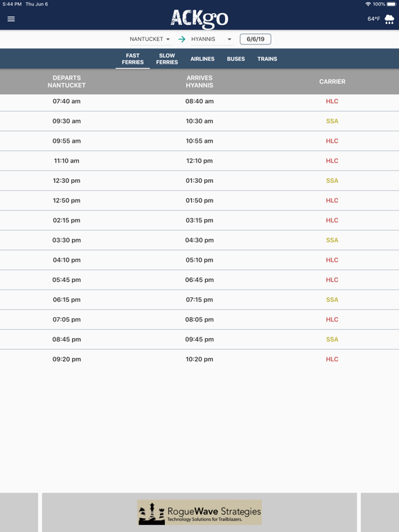Open HLC carrier link for 09:55 am ferry
Image resolution: width=399 pixels, height=532 pixels.
332,141
